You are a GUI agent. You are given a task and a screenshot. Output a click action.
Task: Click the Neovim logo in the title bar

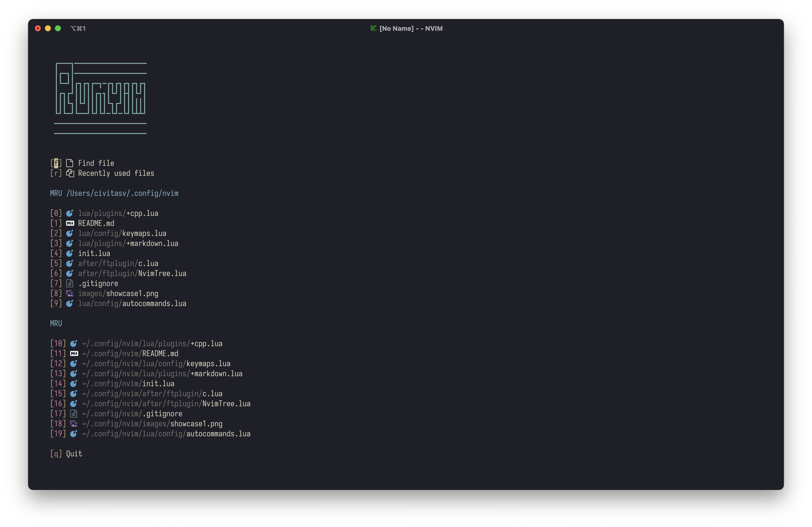pyautogui.click(x=373, y=28)
